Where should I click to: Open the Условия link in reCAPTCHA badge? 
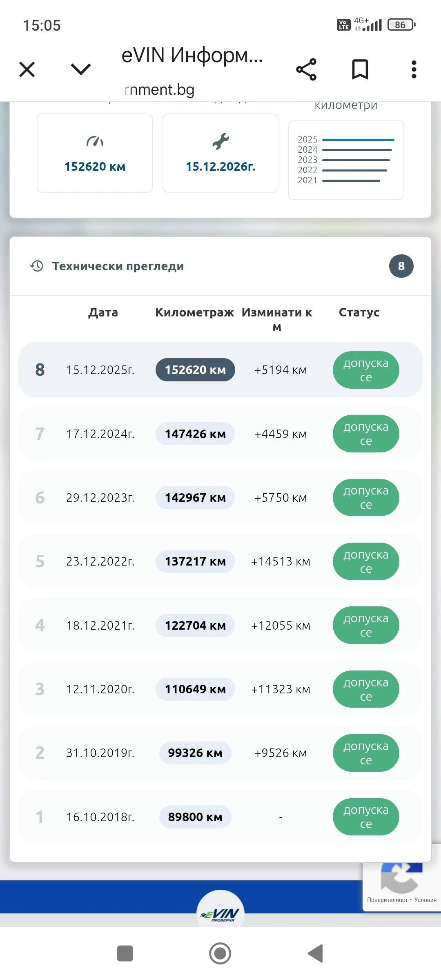pos(425,900)
